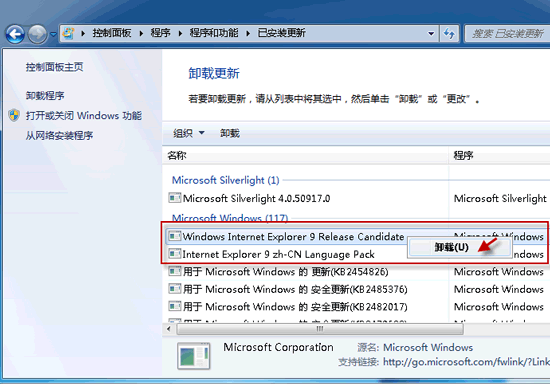Select the security update KB2485376 row
The height and width of the screenshot is (384, 550).
tap(295, 289)
